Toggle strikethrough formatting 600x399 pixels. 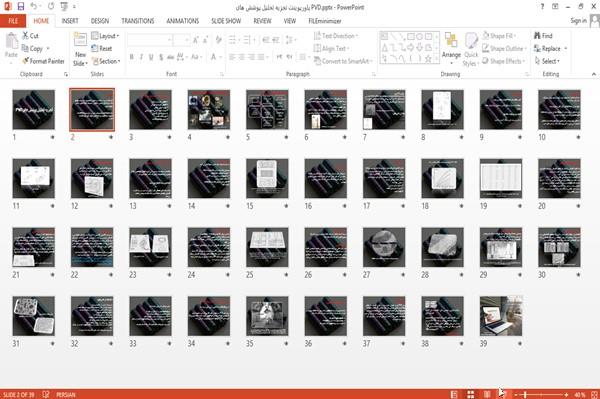click(x=171, y=57)
